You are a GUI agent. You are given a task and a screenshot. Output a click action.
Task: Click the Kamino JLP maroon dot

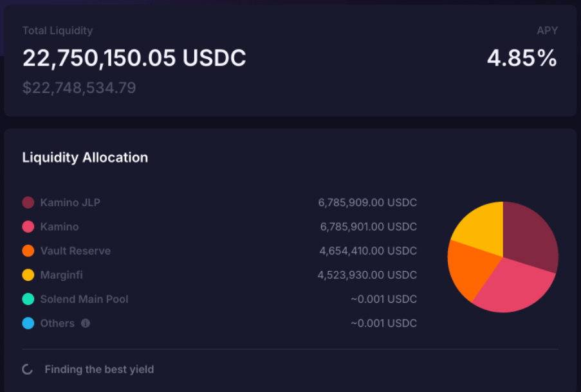28,202
